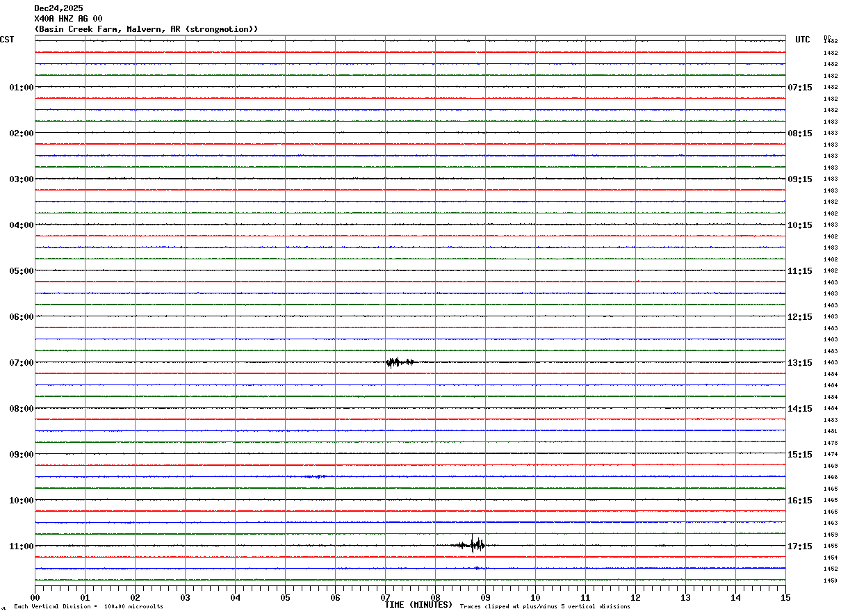Click minute 07 on the time axis
841x616 pixels.
(x=385, y=597)
